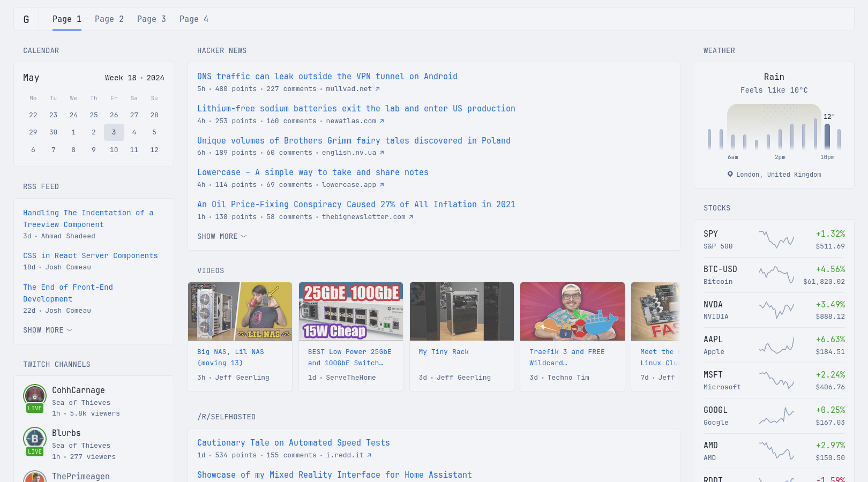Expand Show More under Hacker News

(x=221, y=236)
